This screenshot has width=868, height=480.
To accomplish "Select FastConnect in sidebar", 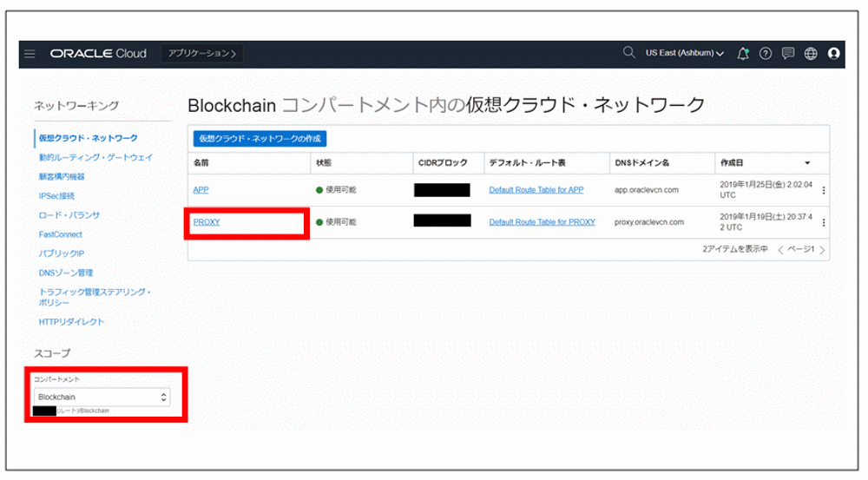I will (61, 234).
